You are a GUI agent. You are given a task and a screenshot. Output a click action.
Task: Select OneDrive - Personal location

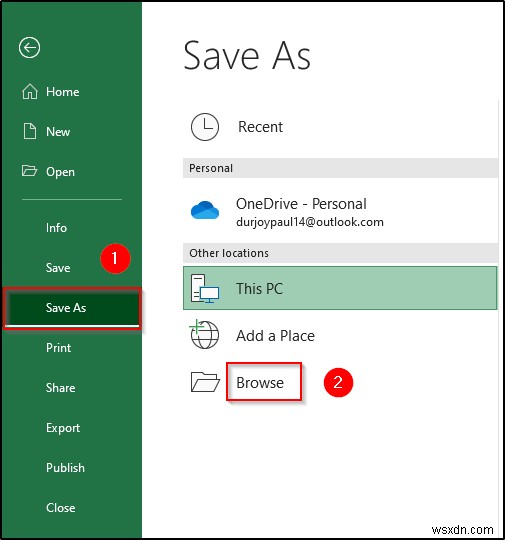340,211
